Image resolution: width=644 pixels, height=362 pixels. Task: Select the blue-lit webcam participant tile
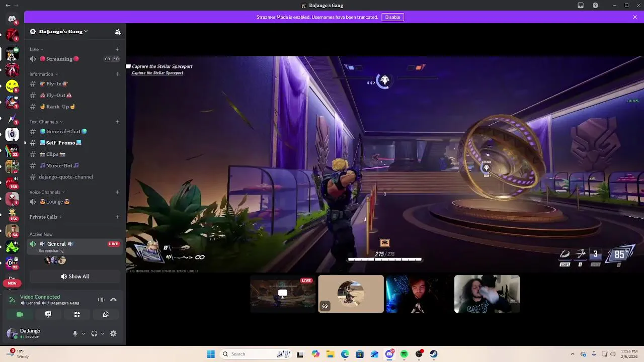pos(419,294)
